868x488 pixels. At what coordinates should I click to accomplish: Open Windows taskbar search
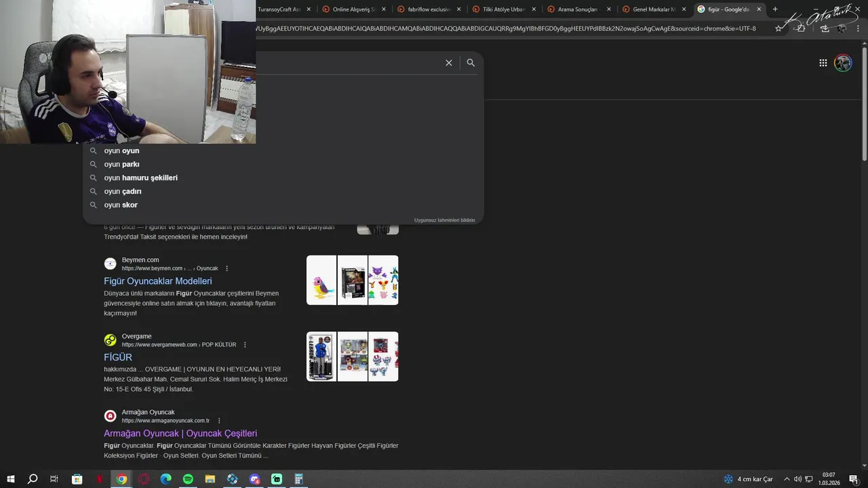33,479
